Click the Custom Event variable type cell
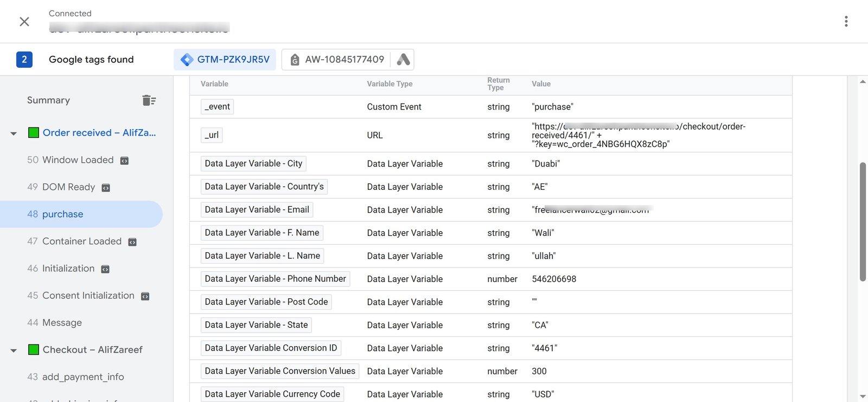The height and width of the screenshot is (402, 868). [x=394, y=107]
